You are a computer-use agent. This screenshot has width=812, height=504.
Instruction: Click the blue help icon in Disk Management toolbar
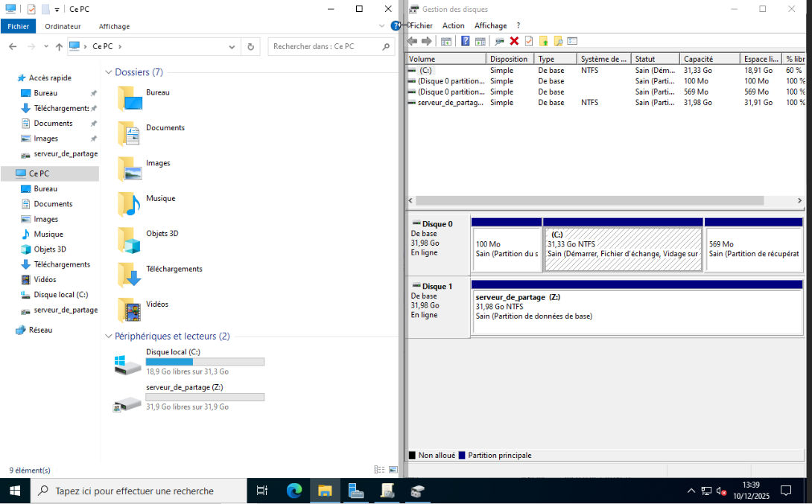(466, 41)
